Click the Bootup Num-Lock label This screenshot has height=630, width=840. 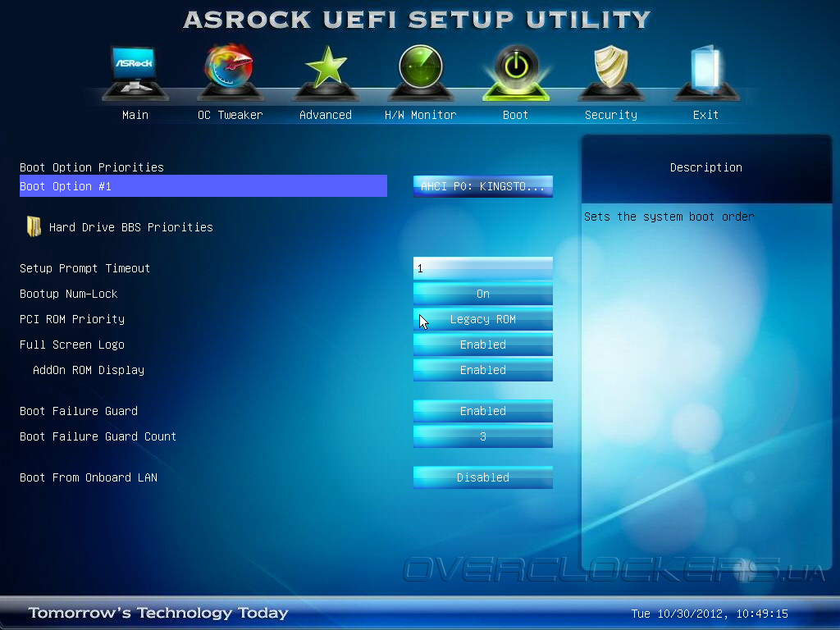69,294
